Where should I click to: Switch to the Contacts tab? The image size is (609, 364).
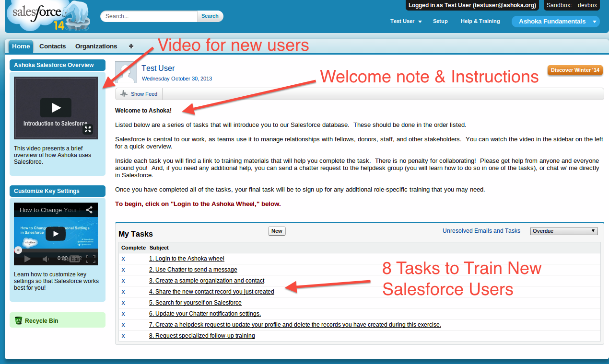coord(52,46)
